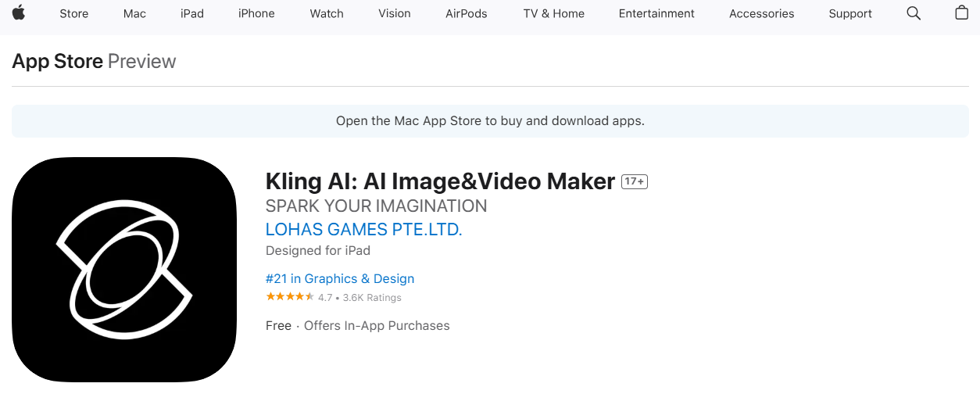
Task: Click the Kling AI app icon
Action: (124, 270)
